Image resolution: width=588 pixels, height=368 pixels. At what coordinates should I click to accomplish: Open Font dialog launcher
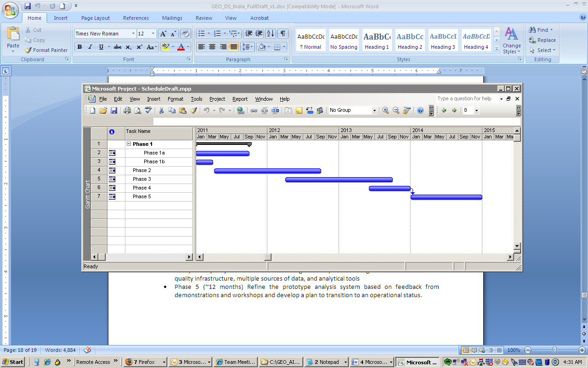(188, 59)
